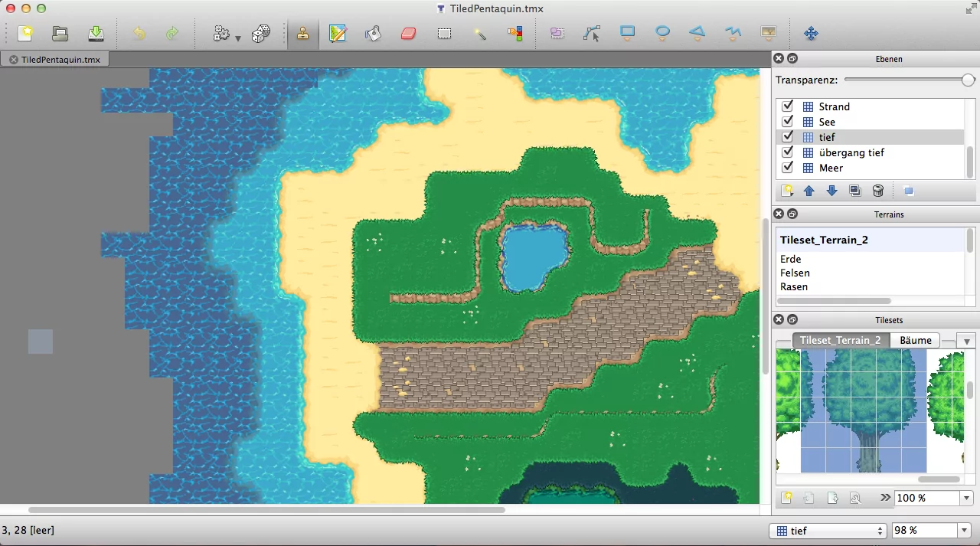Float the Terrains panel
This screenshot has width=980, height=546.
pyautogui.click(x=792, y=214)
